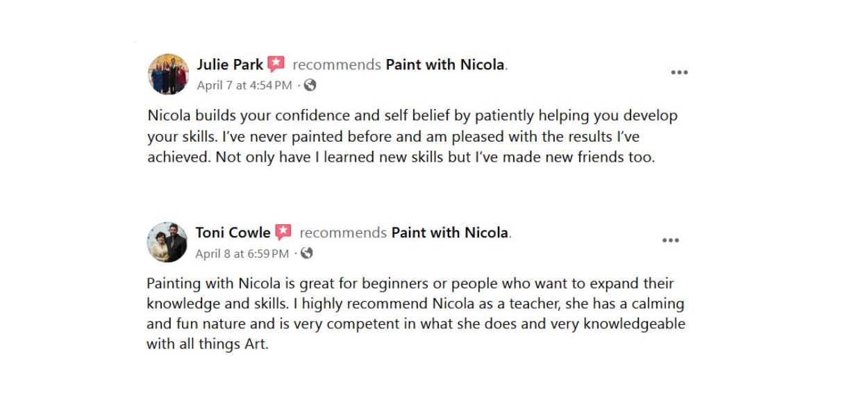
Task: Open three-dot menu on Toni Cowle's review
Action: [x=670, y=241]
